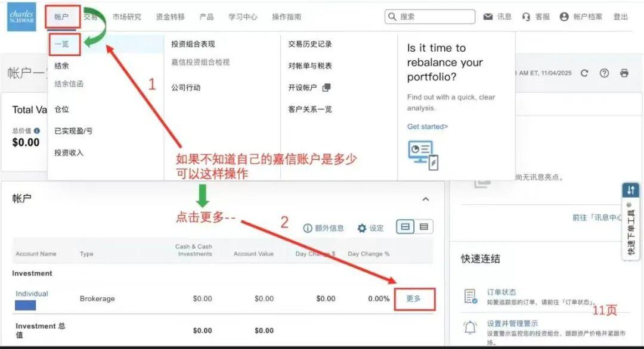Sort by Day Change % column
Image resolution: width=644 pixels, height=349 pixels.
(369, 254)
